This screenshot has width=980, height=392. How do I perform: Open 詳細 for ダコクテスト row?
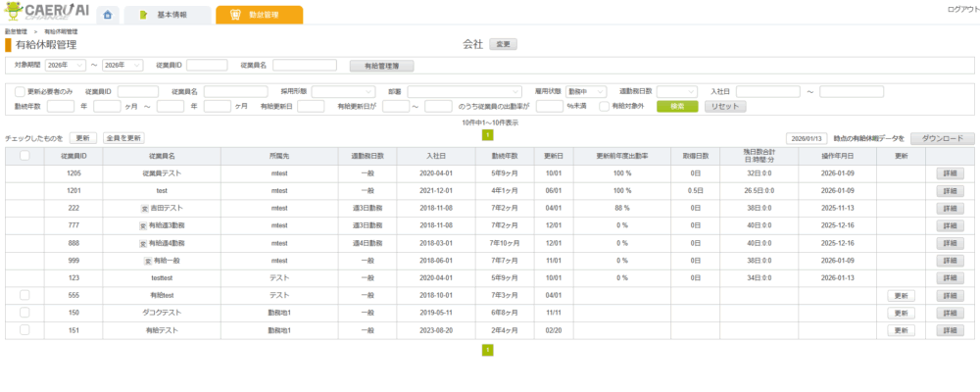pyautogui.click(x=950, y=314)
